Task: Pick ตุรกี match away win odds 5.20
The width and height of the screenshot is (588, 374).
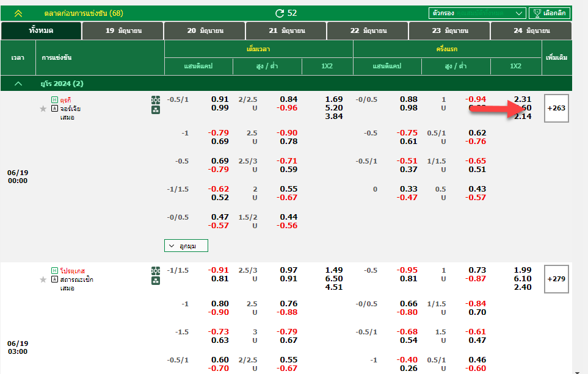Action: (334, 108)
